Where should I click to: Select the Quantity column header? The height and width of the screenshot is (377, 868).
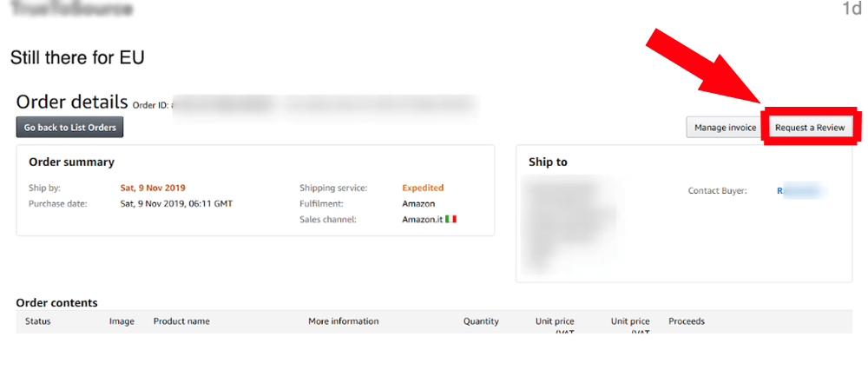[x=481, y=321]
